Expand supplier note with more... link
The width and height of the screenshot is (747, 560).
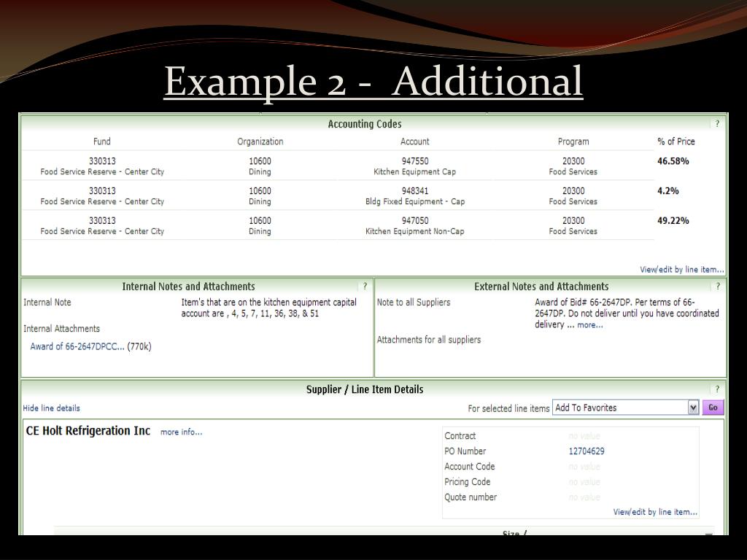tap(589, 324)
